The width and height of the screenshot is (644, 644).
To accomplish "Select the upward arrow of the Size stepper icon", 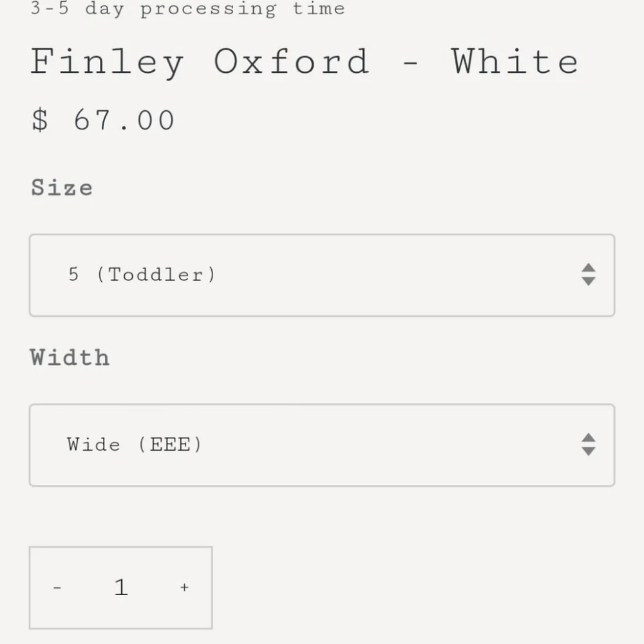I will pos(589,267).
